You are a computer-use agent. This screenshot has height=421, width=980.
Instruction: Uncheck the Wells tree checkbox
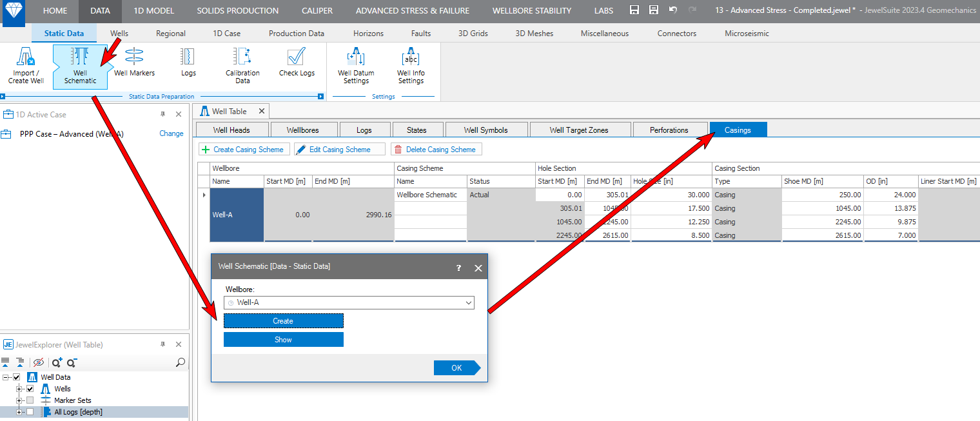(30, 389)
